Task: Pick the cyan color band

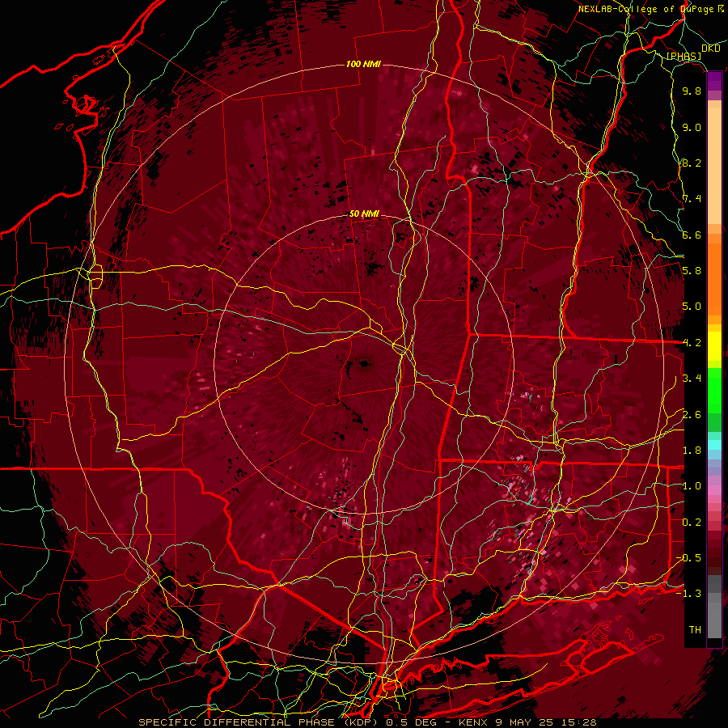Action: click(714, 445)
